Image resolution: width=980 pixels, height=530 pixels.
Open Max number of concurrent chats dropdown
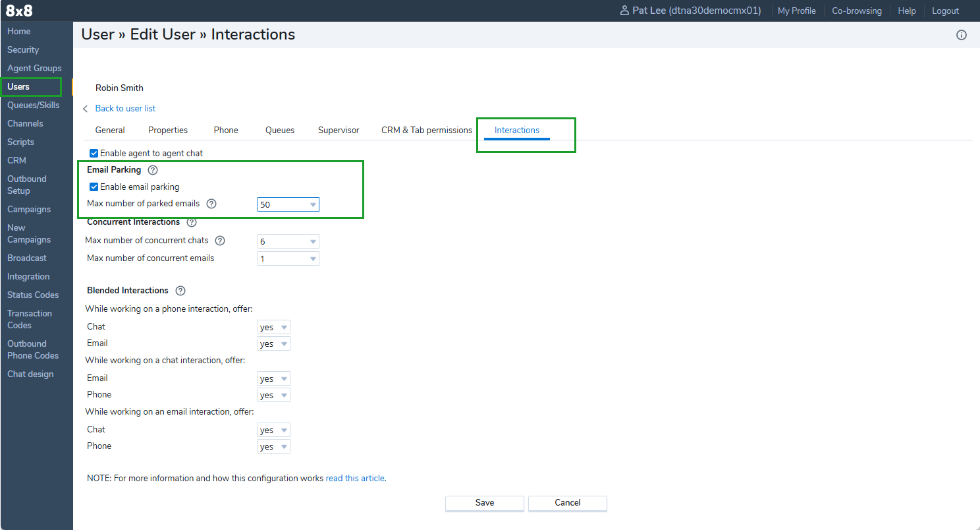click(288, 241)
